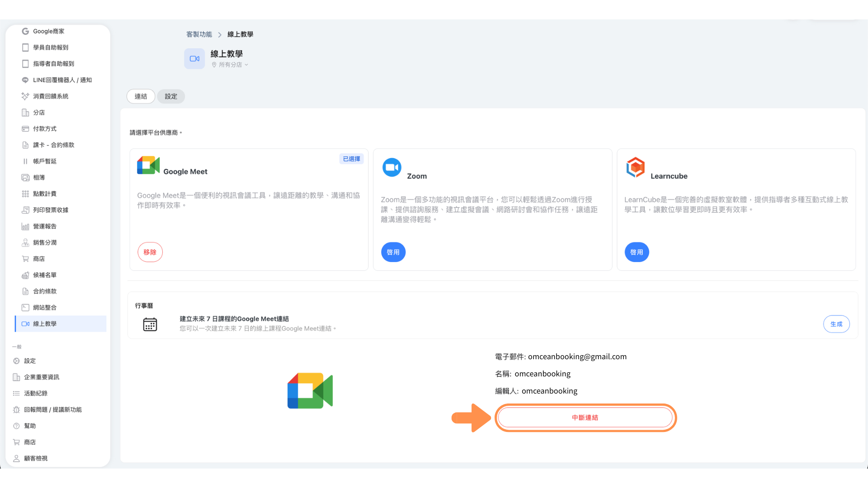Click the 設定 gear icon in sidebar
The image size is (868, 488).
[x=16, y=361]
